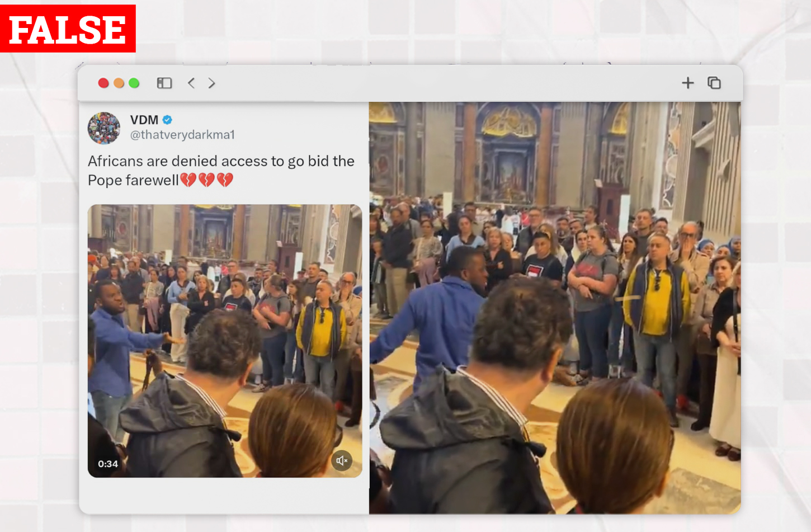
Task: Toggle the sidebar panel icon
Action: (164, 83)
